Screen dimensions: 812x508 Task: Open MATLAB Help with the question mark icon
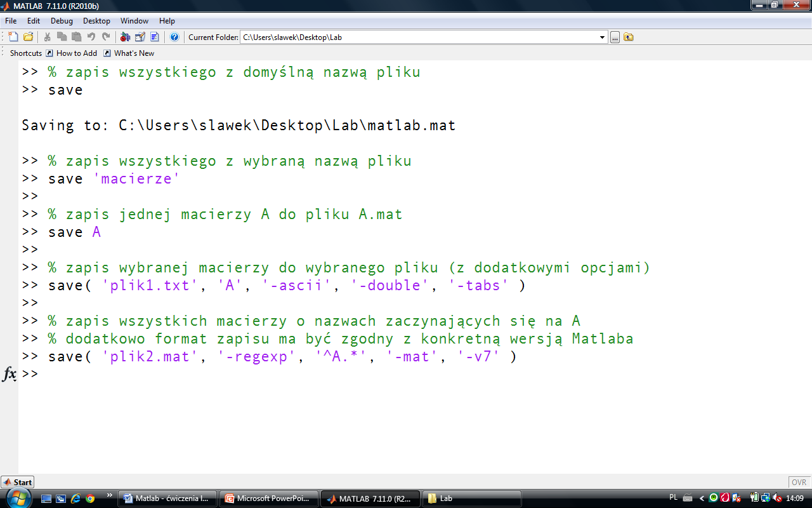point(174,37)
